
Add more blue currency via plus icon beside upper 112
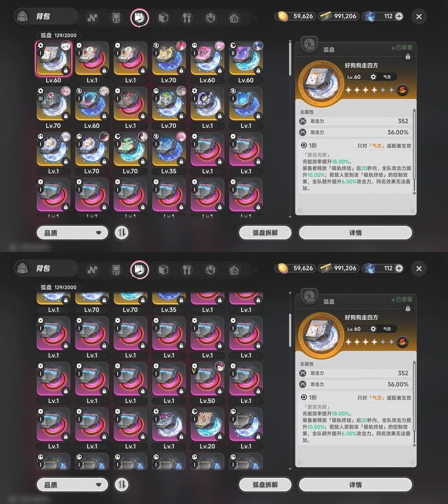399,16
